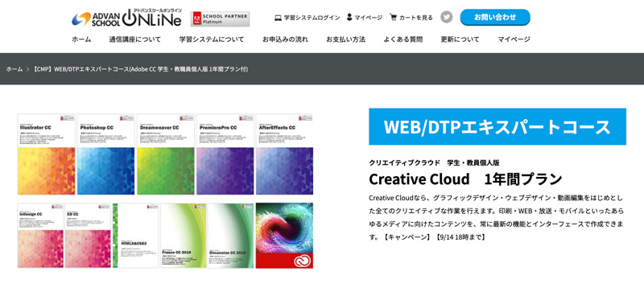644x304 pixels.
Task: Click ホーム breadcrumb link
Action: [x=14, y=69]
